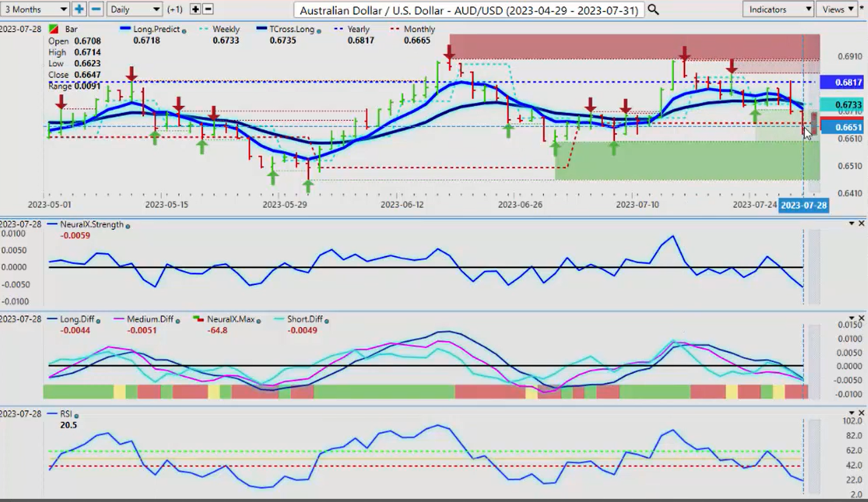Open the NeuralX.Strength panel dropdown arrow

click(852, 224)
